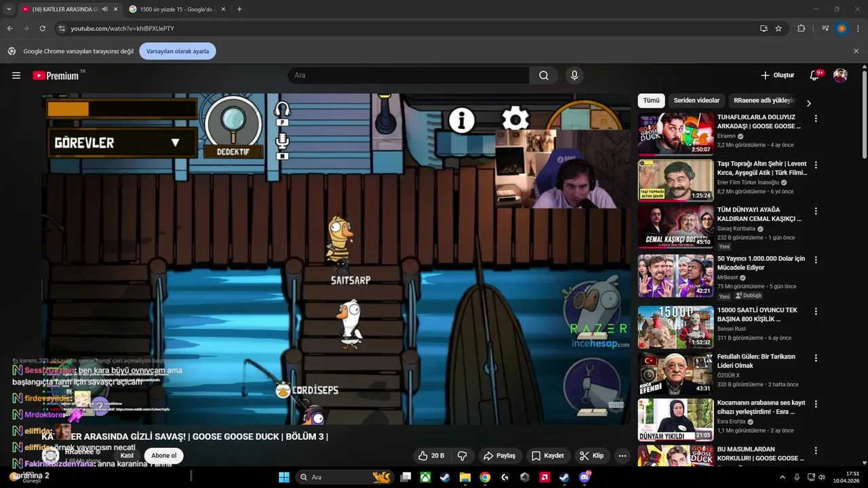868x488 pixels.
Task: Dismiss the default browser infobar
Action: click(x=856, y=51)
